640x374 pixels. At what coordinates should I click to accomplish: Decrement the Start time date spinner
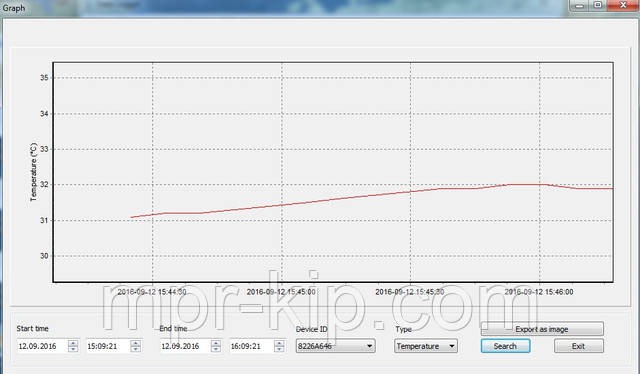coord(73,349)
